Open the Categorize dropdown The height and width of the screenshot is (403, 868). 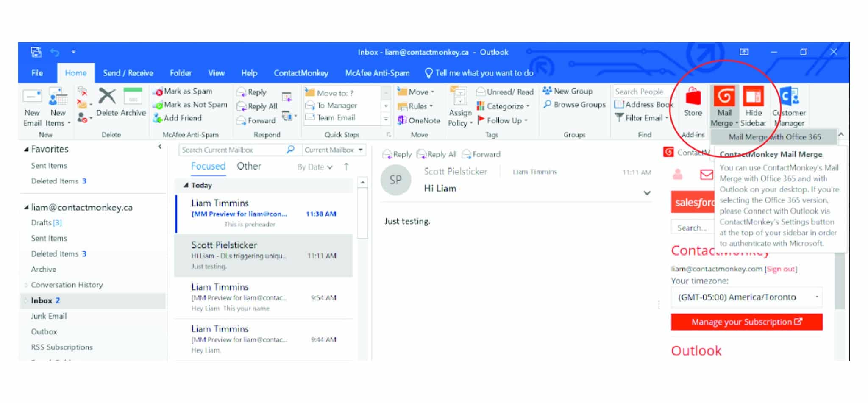[x=503, y=106]
